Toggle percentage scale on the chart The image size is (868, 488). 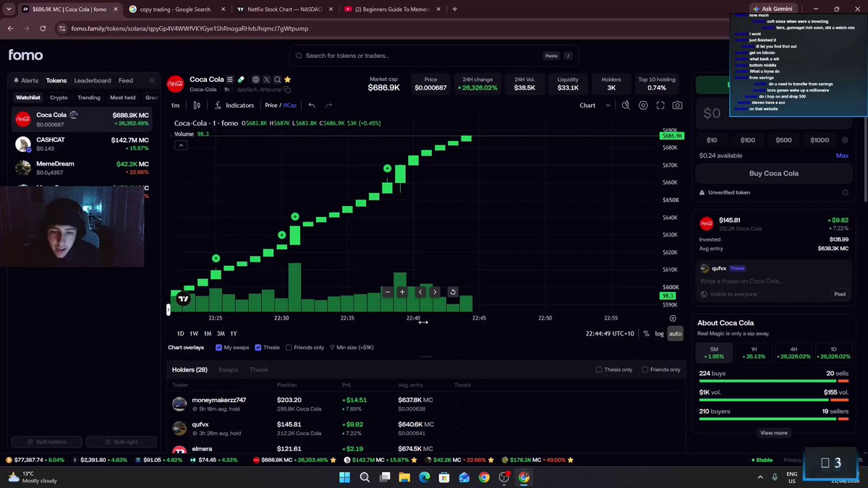tap(646, 333)
